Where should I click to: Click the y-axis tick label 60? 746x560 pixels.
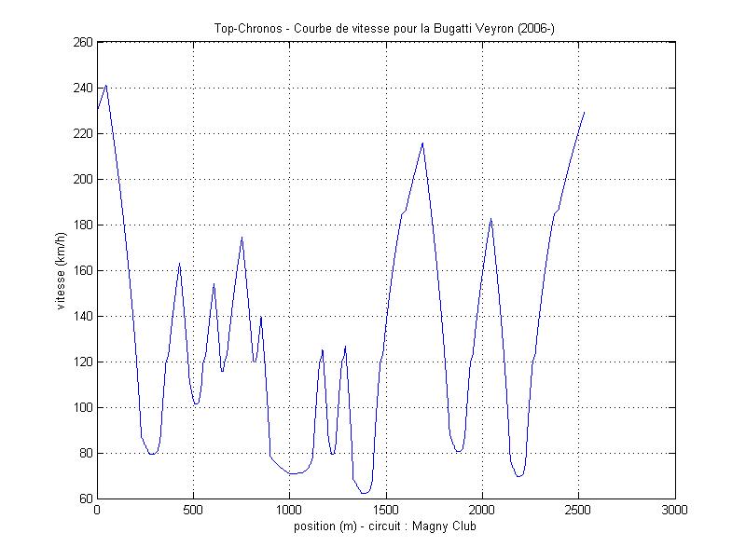[86, 499]
